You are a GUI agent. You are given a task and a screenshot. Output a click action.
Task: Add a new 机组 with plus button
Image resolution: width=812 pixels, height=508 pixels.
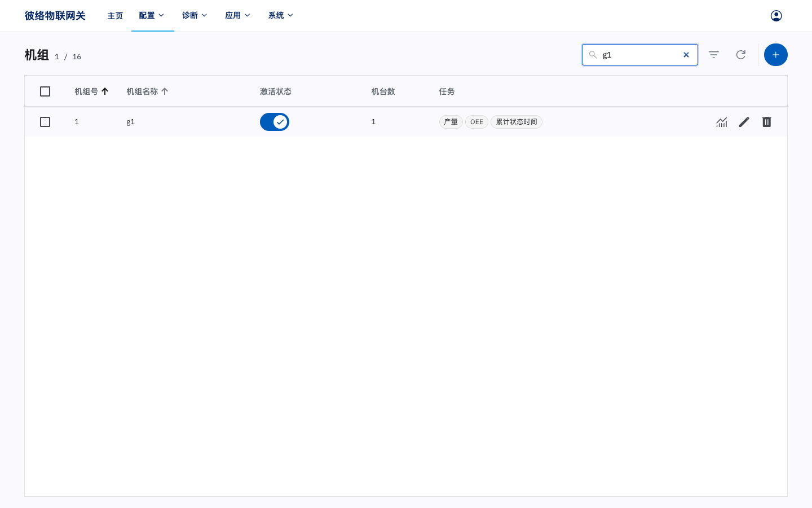tap(776, 55)
